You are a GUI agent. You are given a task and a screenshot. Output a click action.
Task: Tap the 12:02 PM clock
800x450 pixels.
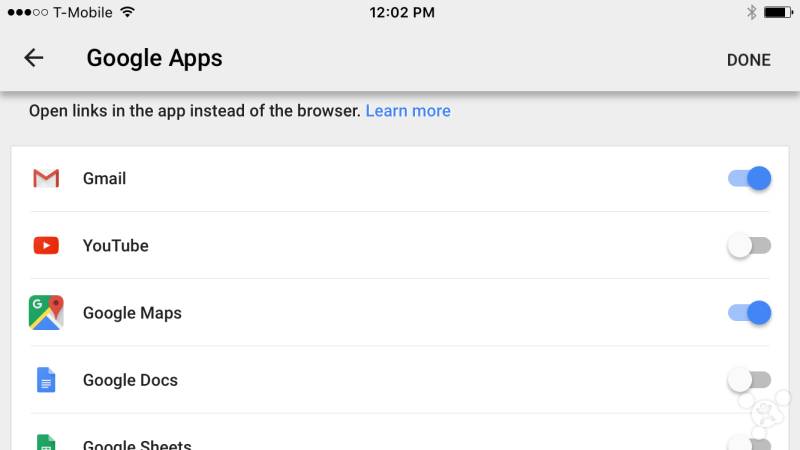point(402,13)
